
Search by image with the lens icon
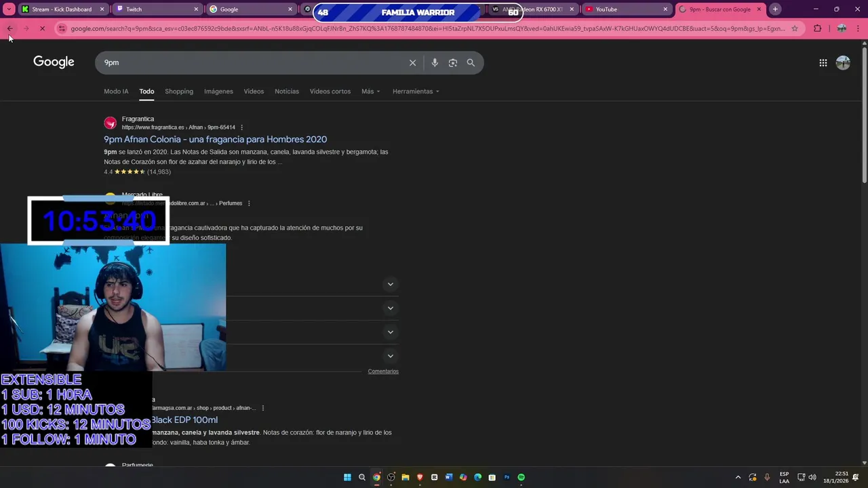click(x=452, y=62)
